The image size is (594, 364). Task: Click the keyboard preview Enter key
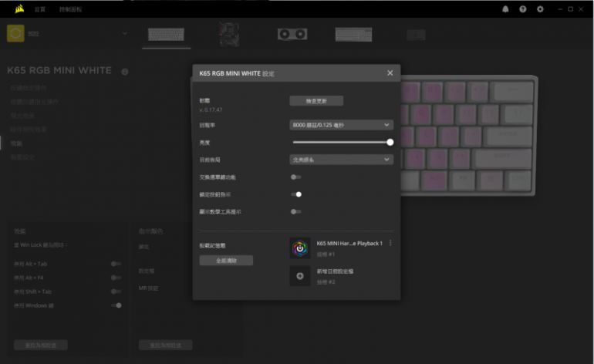508,136
